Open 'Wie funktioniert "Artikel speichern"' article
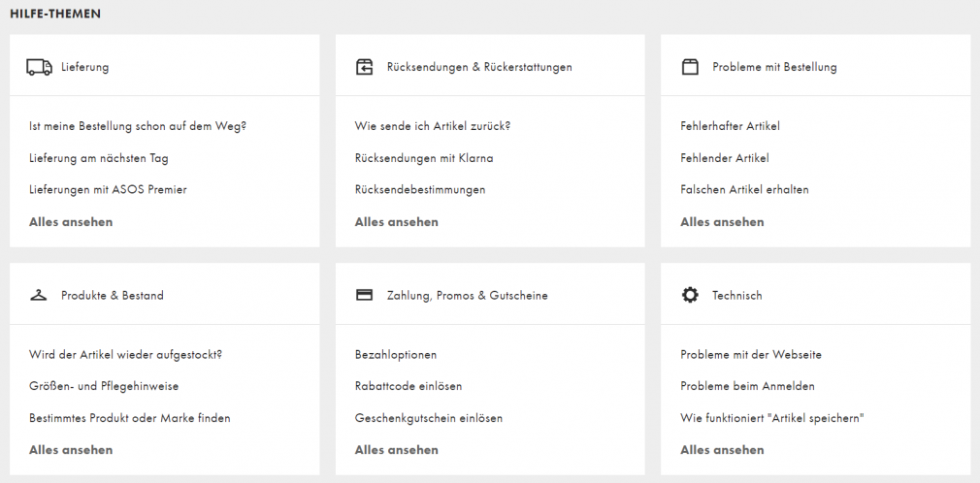Screen dimensions: 980x483 click(772, 418)
